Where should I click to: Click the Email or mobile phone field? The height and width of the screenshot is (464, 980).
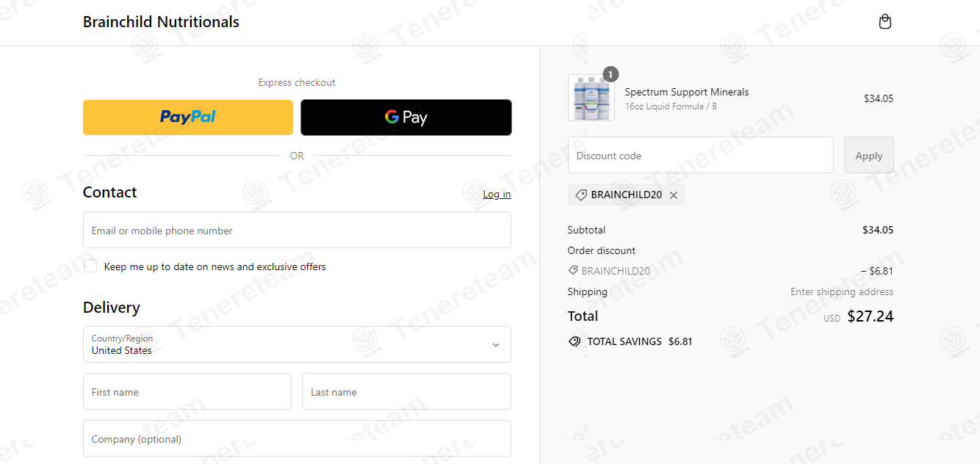297,231
